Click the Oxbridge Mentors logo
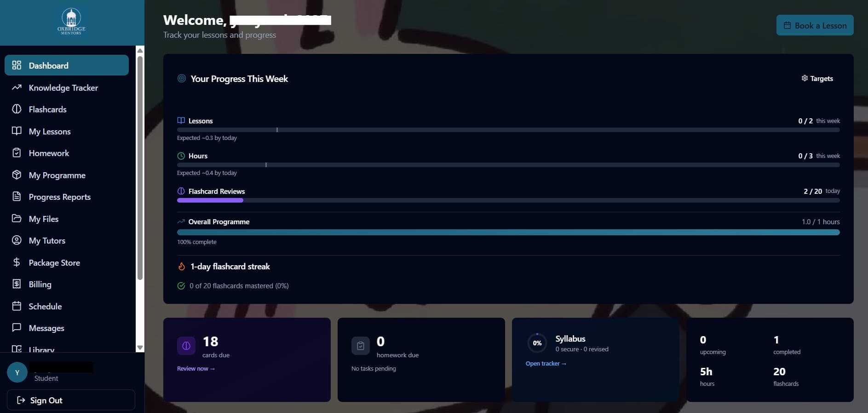Viewport: 868px width, 413px height. pyautogui.click(x=71, y=22)
